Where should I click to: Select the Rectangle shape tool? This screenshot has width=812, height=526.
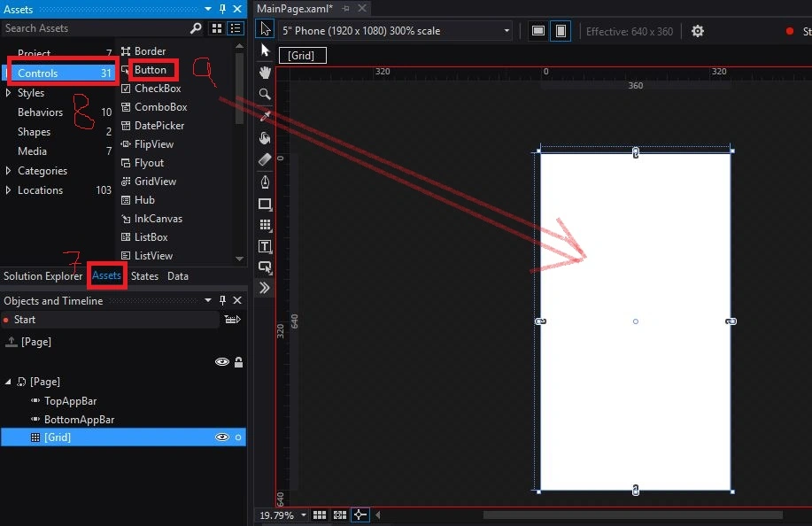click(265, 204)
